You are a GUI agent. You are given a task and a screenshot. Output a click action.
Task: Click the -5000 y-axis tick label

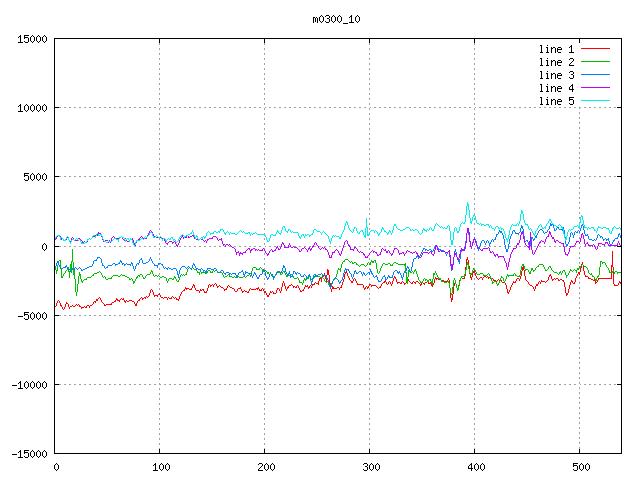pos(31,315)
